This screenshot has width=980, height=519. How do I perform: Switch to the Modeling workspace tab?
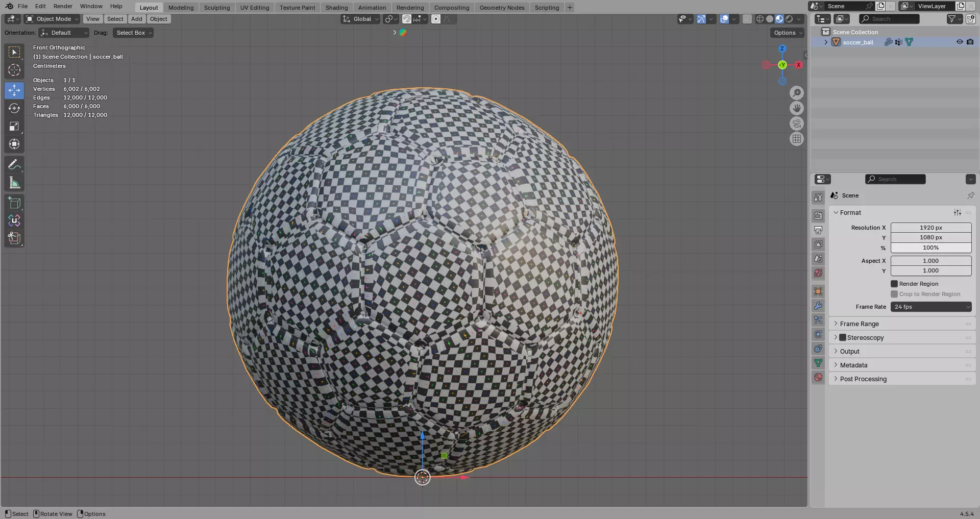coord(181,8)
